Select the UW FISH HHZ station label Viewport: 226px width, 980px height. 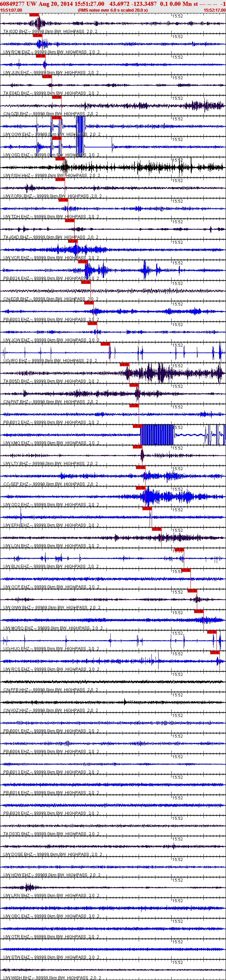tap(52, 175)
